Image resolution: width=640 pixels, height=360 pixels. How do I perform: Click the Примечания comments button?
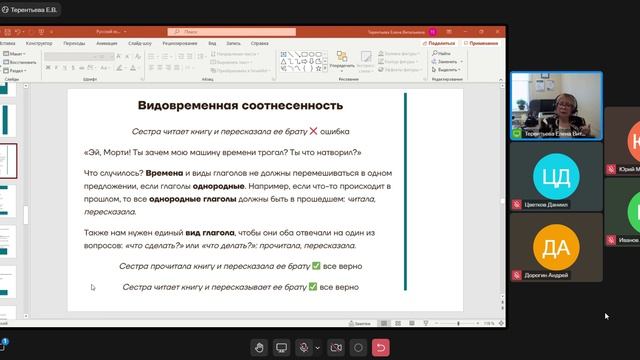(x=481, y=43)
